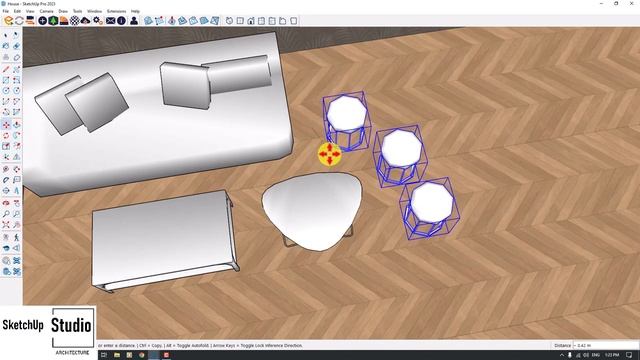Image resolution: width=640 pixels, height=360 pixels.
Task: Open the Camera menu
Action: coord(47,11)
